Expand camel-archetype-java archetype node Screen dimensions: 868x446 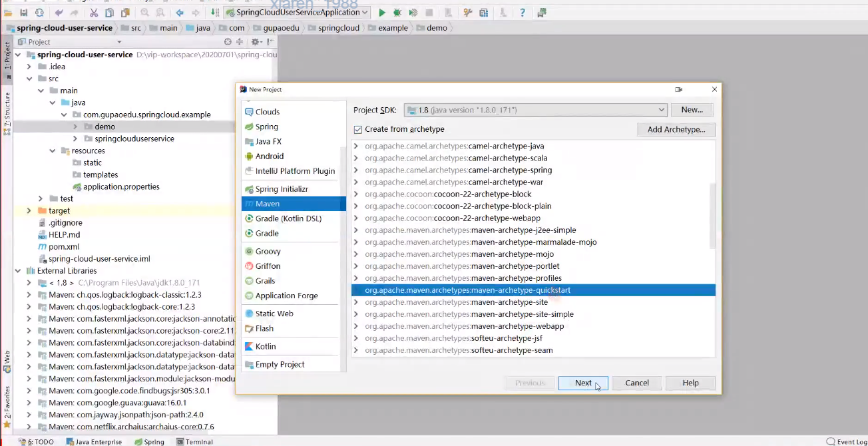pyautogui.click(x=356, y=146)
